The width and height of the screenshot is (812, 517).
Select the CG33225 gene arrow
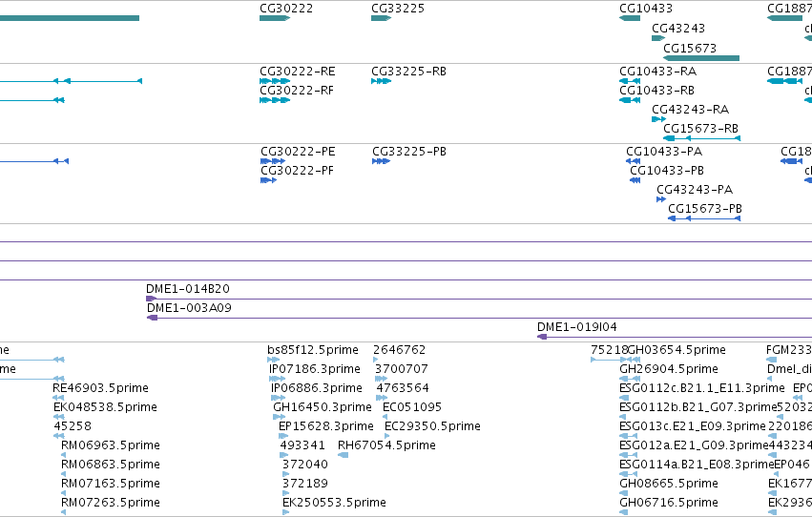point(381,18)
